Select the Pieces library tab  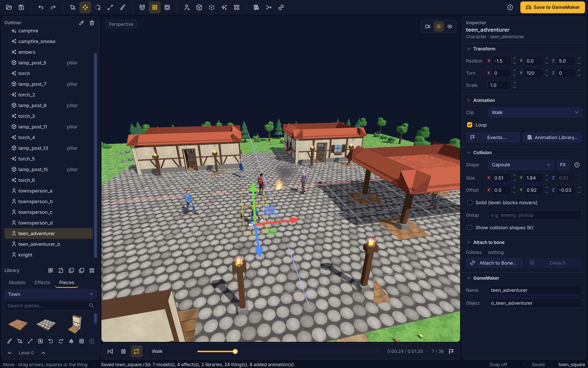[67, 283]
